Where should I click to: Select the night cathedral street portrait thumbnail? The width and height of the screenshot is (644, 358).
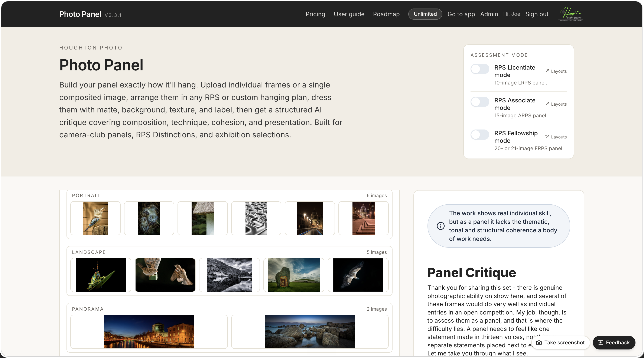coord(310,218)
